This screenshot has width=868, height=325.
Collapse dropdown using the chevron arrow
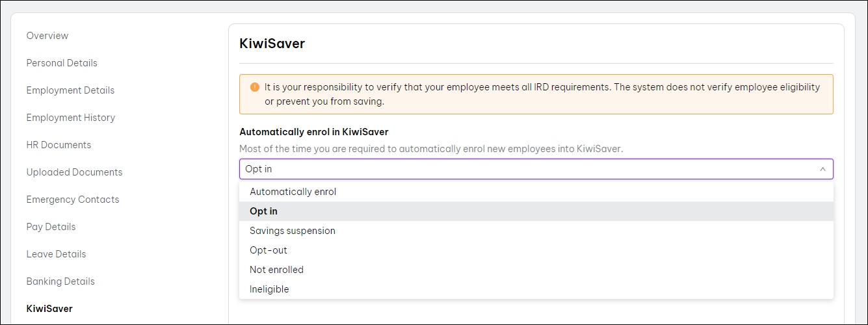pos(822,169)
